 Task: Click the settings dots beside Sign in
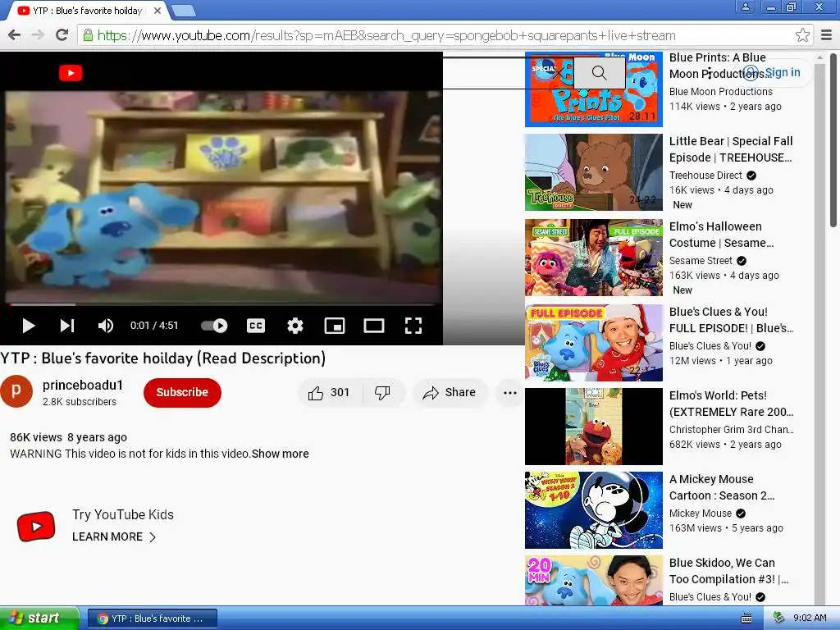(710, 73)
